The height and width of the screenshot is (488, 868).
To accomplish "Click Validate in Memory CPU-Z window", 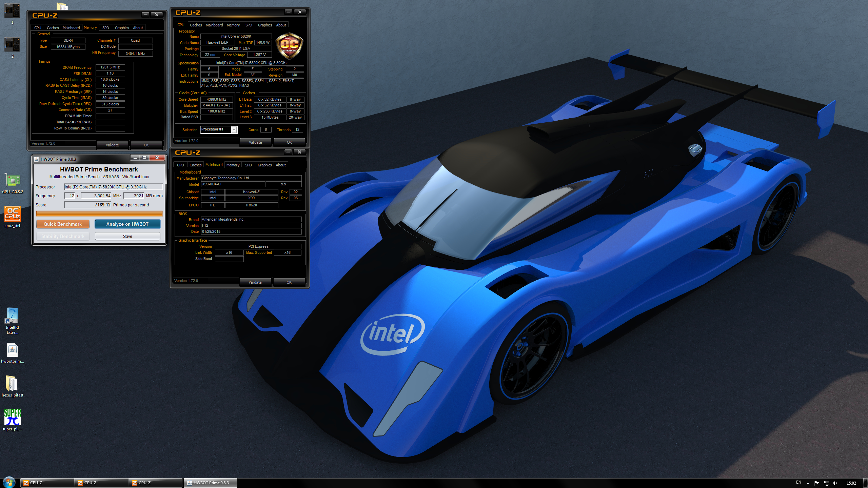I will pos(112,145).
